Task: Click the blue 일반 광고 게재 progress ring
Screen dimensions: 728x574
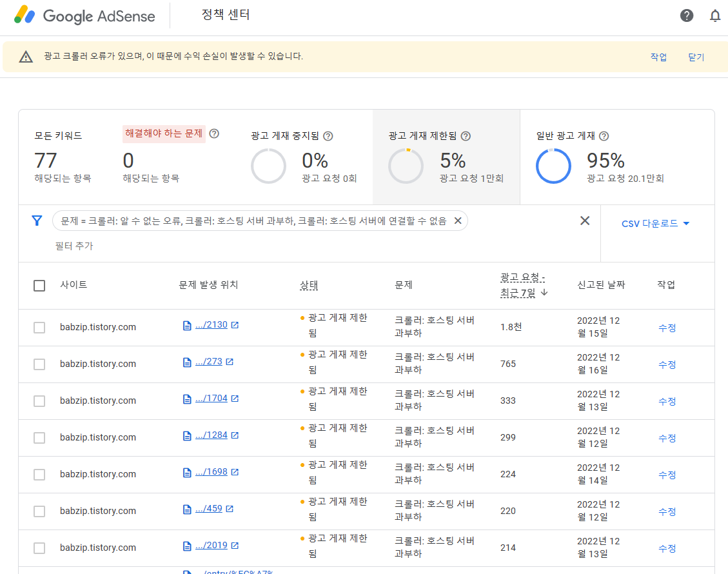Action: [x=553, y=166]
